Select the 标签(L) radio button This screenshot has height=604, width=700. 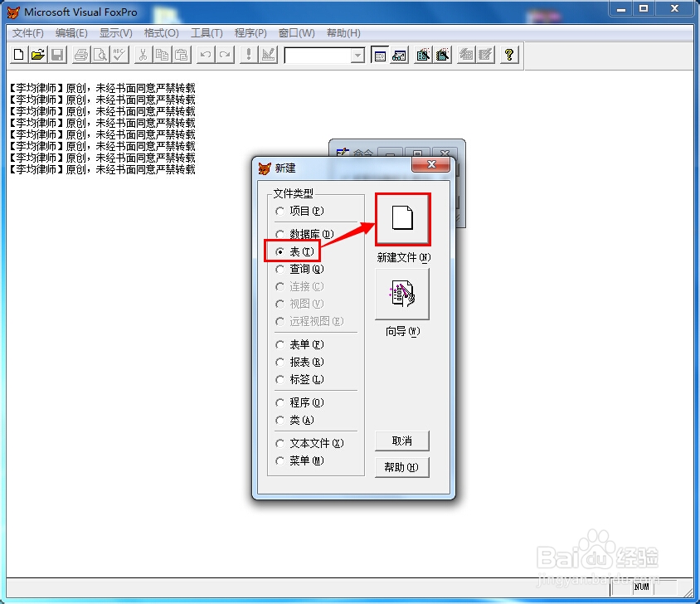coord(280,380)
